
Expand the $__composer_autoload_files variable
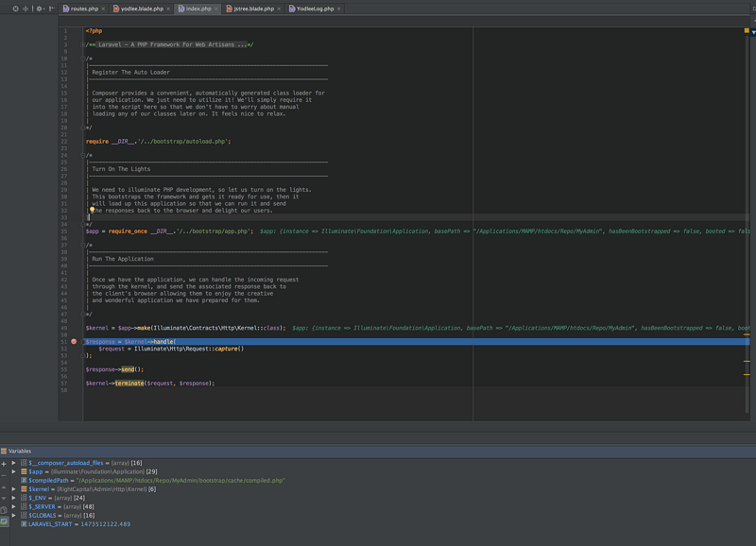point(13,463)
